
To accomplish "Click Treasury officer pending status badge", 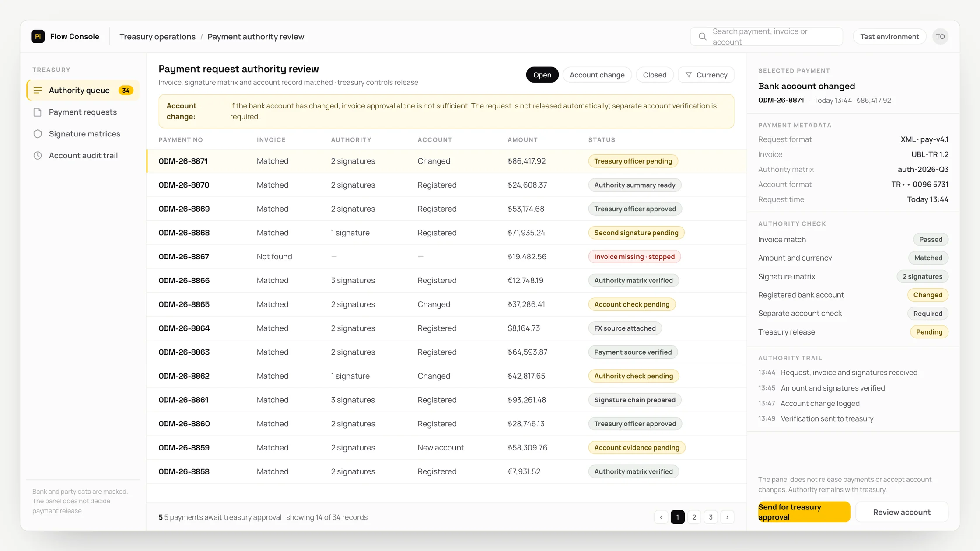I will [x=633, y=161].
